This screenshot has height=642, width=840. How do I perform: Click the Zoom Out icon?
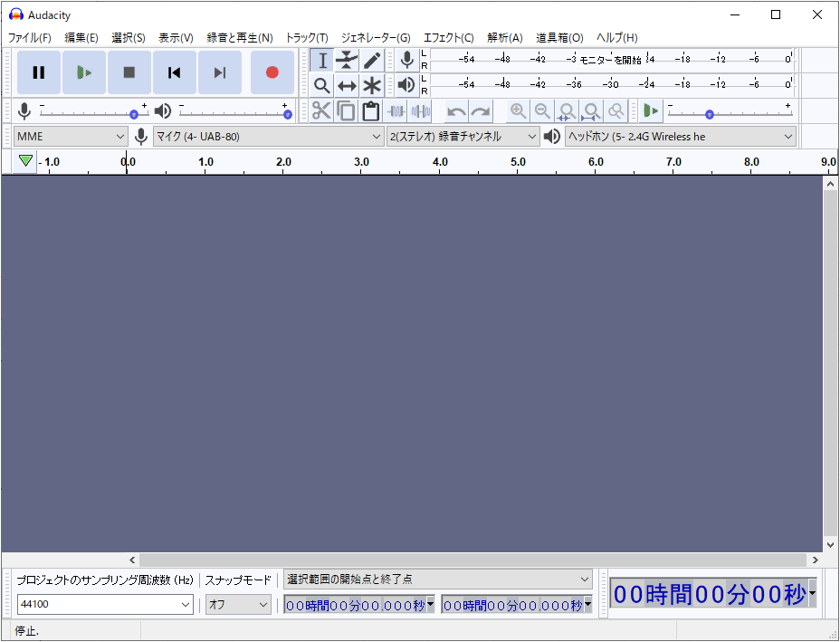(542, 111)
